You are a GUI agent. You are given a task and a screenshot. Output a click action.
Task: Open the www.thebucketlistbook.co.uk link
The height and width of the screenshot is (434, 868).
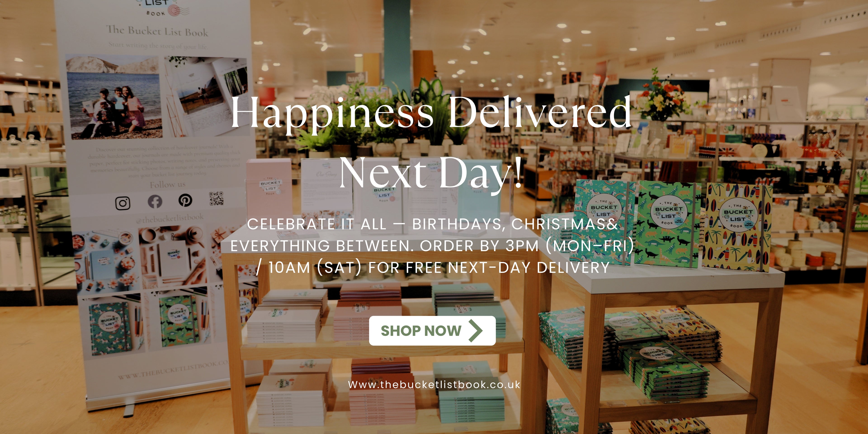(434, 384)
